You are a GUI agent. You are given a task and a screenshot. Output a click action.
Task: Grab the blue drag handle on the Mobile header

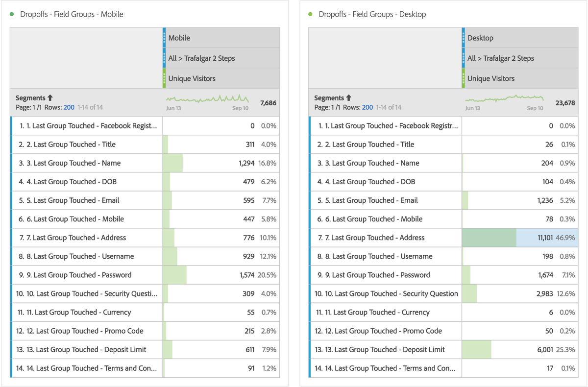coord(164,38)
